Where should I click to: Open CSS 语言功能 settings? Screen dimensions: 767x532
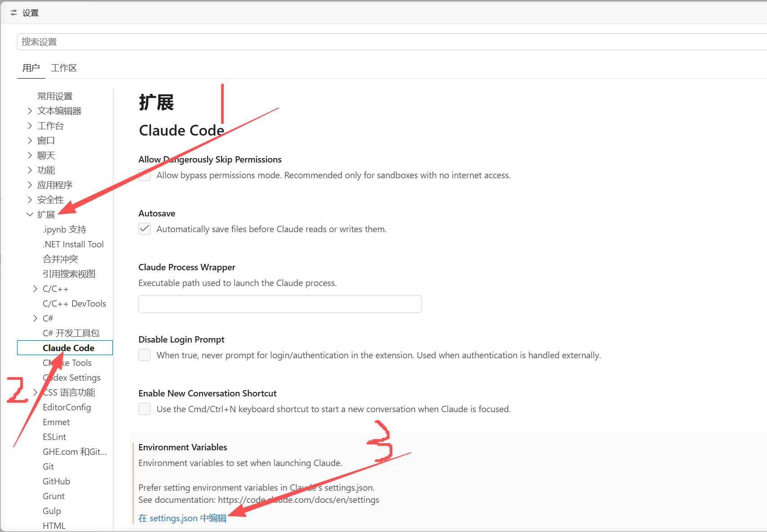(69, 392)
